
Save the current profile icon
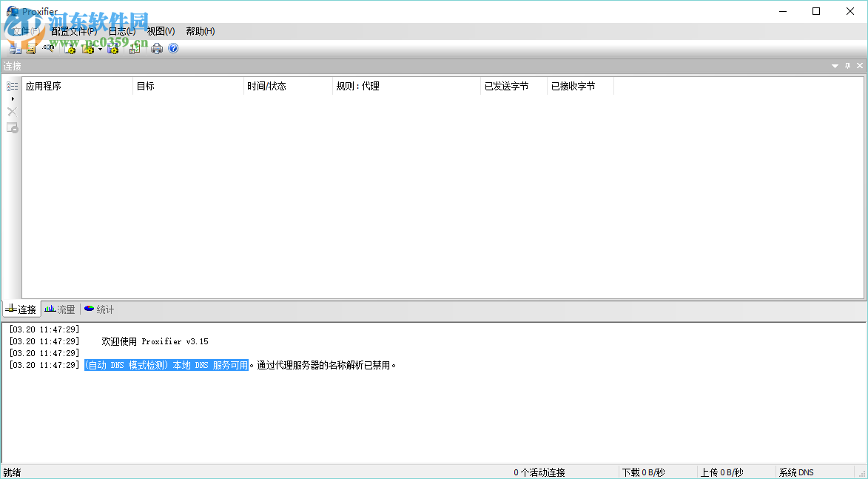(x=112, y=48)
